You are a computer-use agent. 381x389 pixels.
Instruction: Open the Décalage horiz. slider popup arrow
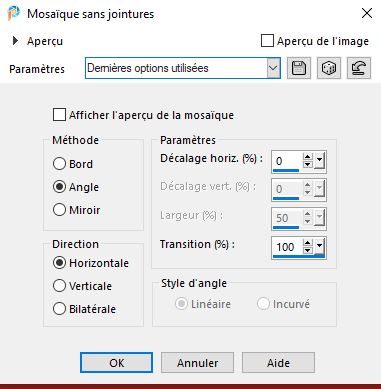[319, 160]
